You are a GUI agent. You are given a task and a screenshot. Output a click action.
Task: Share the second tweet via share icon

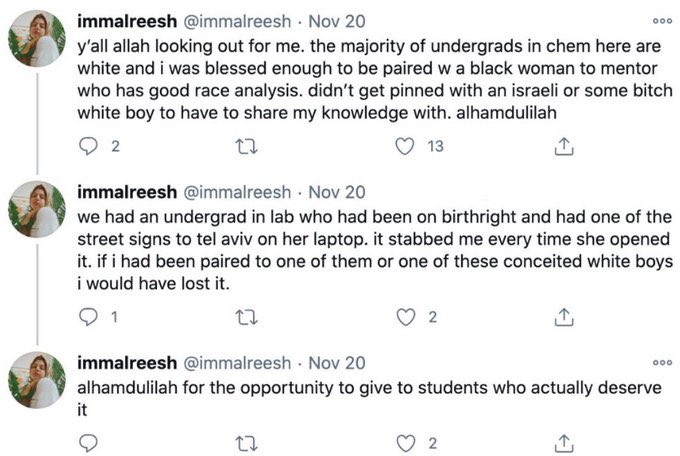click(562, 319)
